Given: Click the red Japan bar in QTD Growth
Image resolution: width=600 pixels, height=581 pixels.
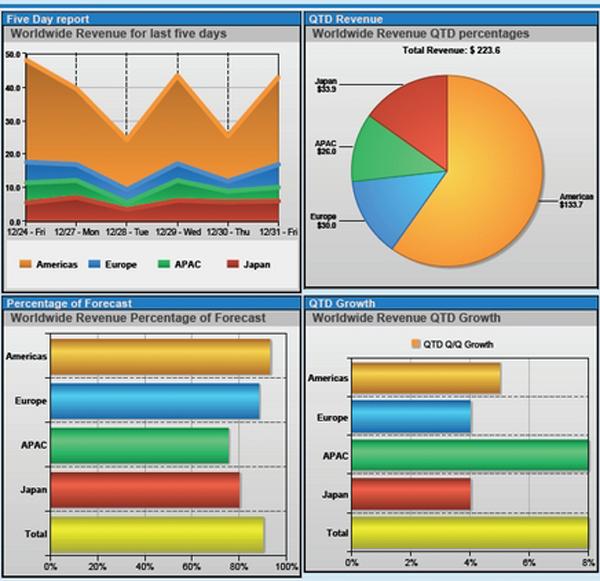Looking at the screenshot, I should 410,494.
